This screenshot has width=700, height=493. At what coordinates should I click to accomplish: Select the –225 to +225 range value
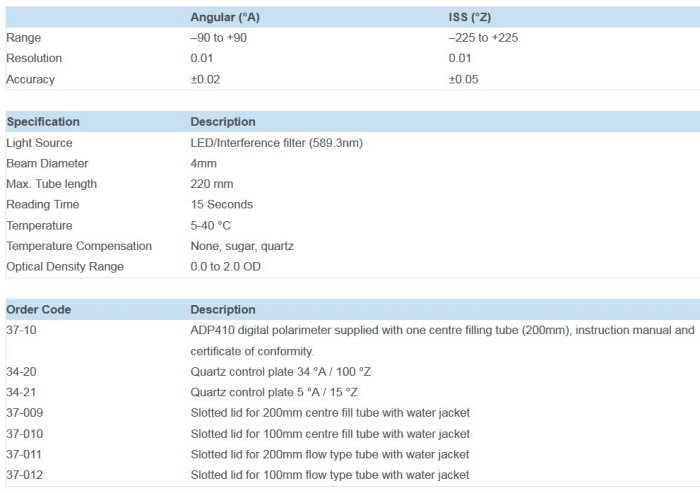pos(484,38)
